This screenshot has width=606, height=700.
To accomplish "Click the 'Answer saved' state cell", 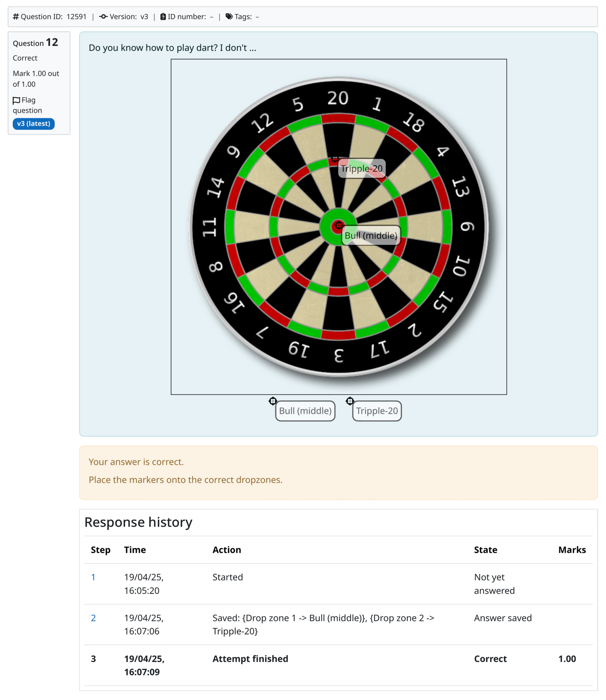I will coord(503,618).
